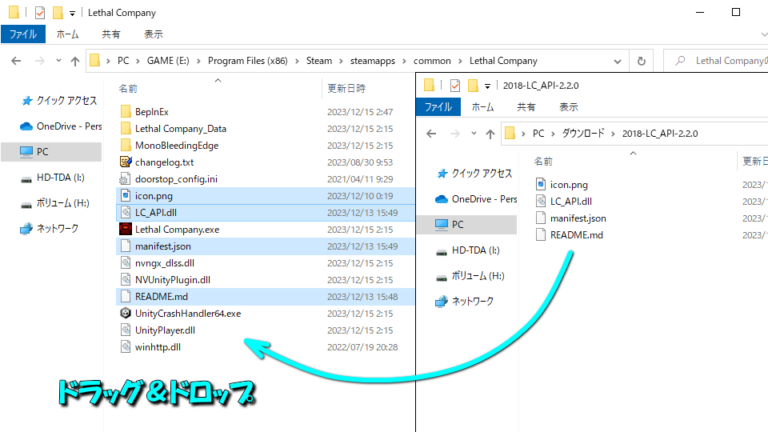The image size is (768, 432).
Task: Open the recent locations dropdown in Lethal Company window
Action: click(x=59, y=61)
